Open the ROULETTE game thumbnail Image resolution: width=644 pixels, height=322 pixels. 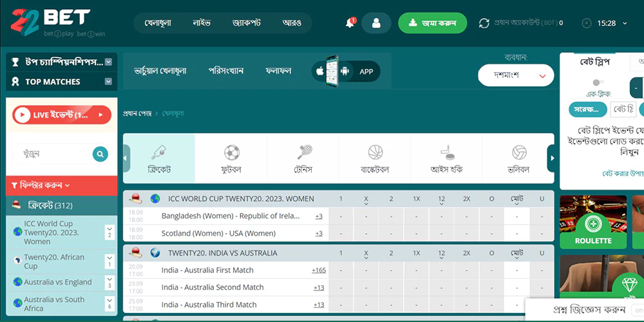click(593, 222)
